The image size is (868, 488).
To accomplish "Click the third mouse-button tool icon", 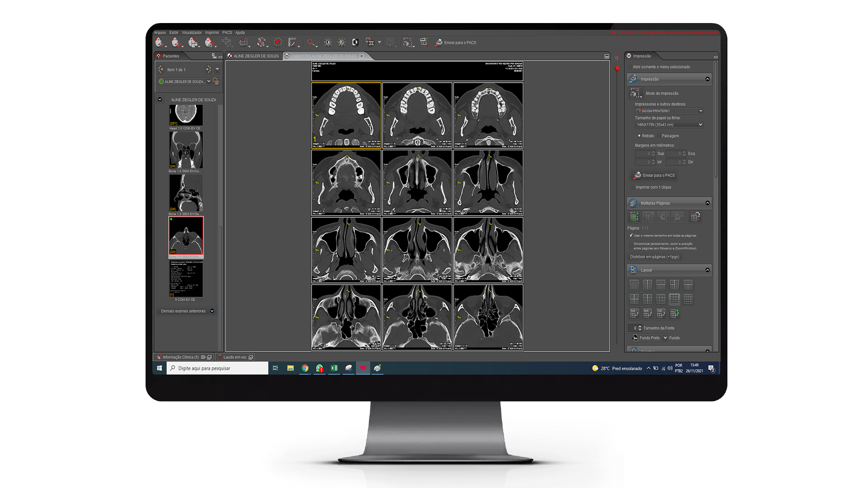I will point(193,42).
